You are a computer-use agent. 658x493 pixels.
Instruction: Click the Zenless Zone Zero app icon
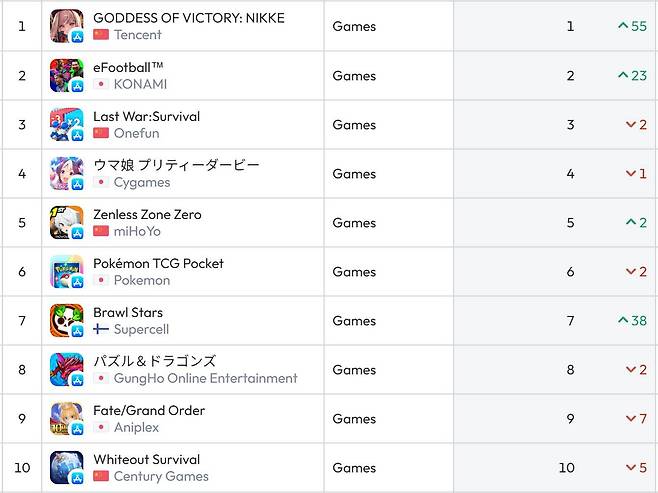67,222
